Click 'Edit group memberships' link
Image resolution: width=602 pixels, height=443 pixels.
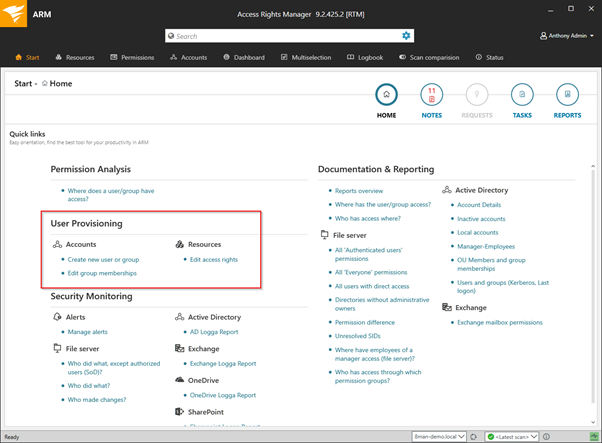click(x=102, y=273)
